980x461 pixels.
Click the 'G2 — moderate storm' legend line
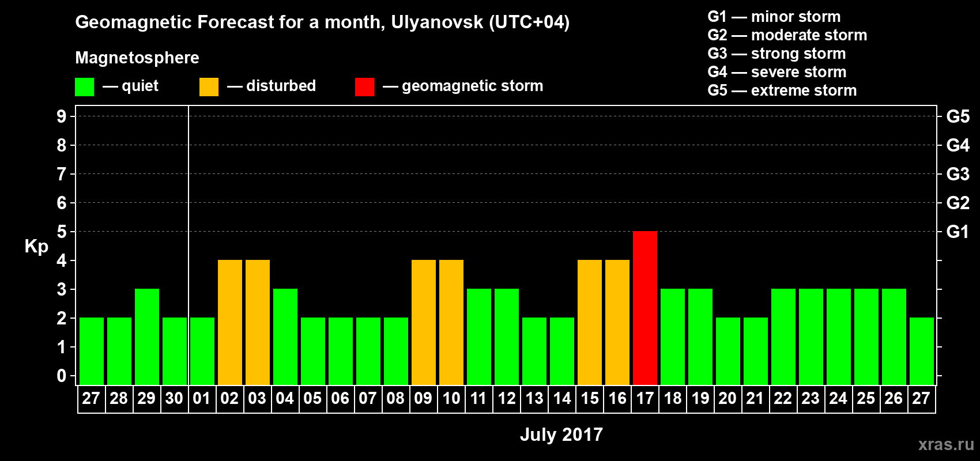(787, 35)
